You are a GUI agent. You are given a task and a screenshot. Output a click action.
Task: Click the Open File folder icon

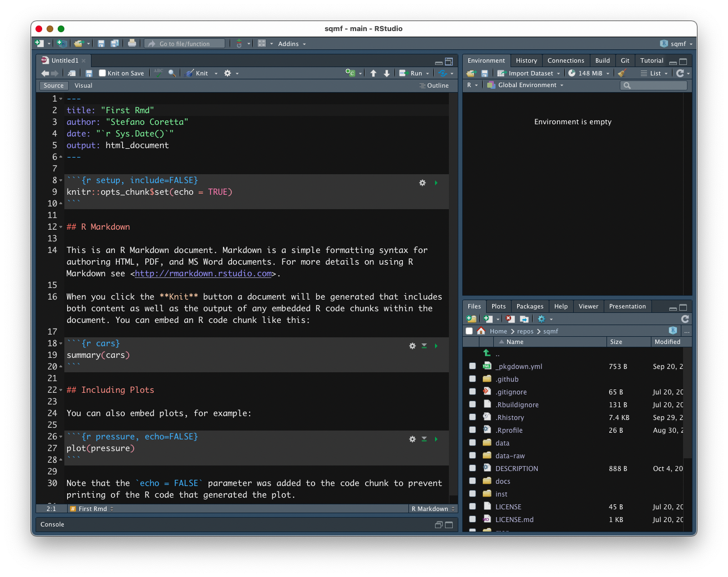tap(79, 43)
